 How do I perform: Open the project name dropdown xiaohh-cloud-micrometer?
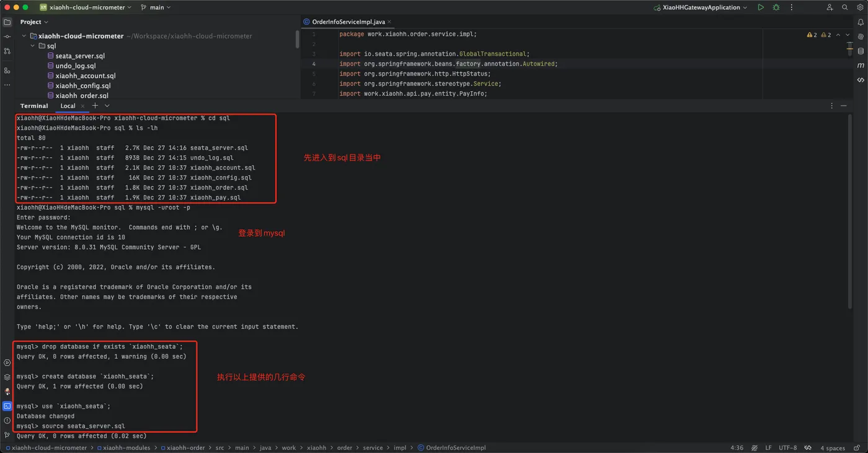(x=86, y=7)
